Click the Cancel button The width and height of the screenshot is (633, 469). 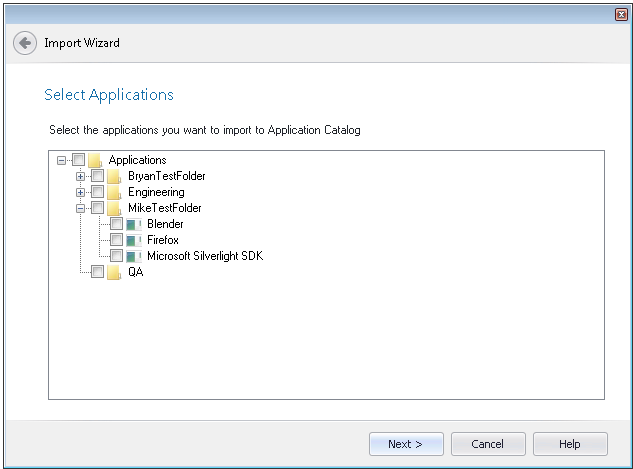pyautogui.click(x=488, y=444)
